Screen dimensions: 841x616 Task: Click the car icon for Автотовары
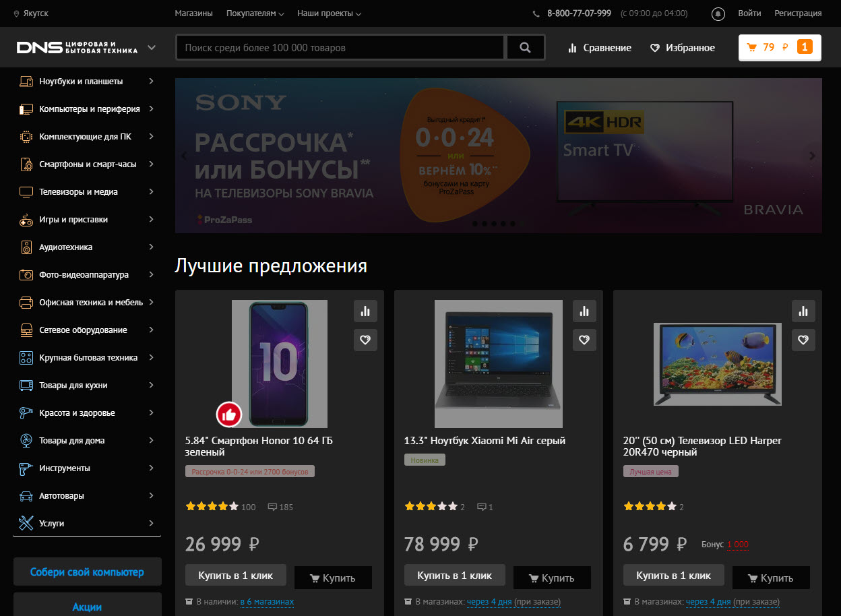pyautogui.click(x=26, y=496)
